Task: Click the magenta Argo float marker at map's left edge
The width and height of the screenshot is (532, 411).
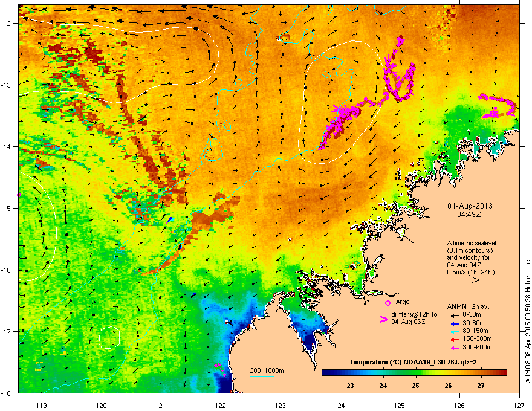Action: point(19,195)
